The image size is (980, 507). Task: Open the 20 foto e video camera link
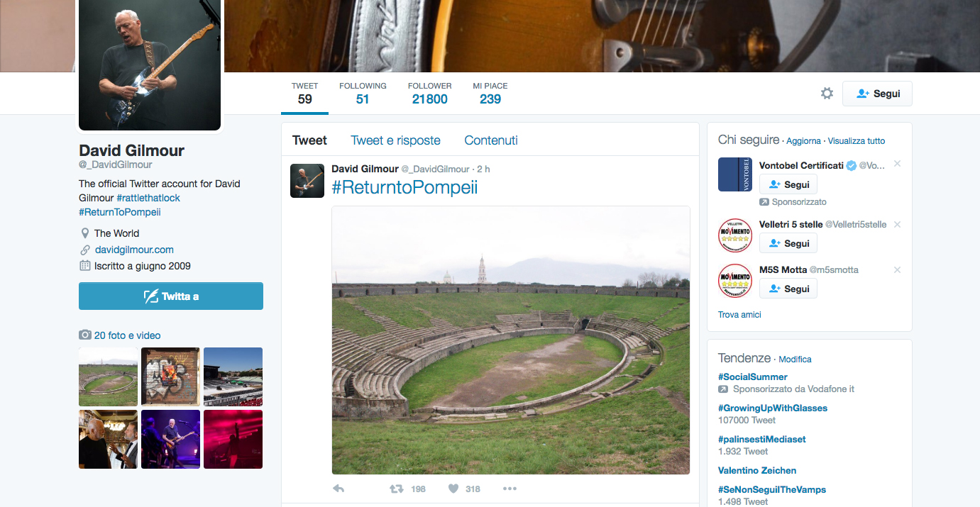120,335
